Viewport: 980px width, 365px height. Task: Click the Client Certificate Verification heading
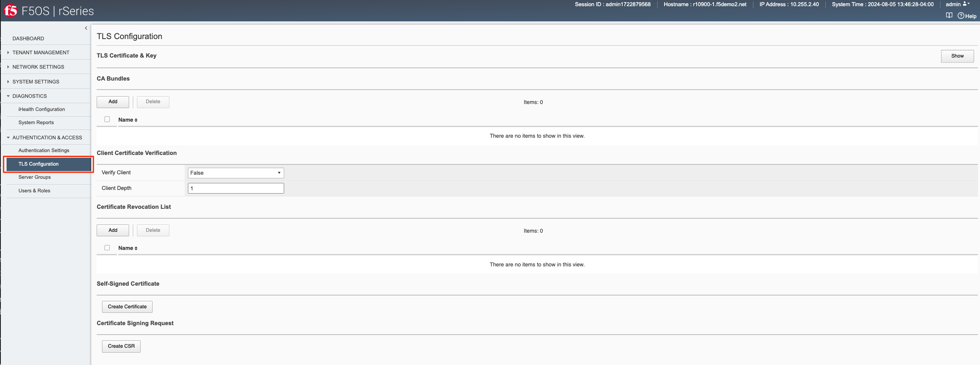[137, 153]
